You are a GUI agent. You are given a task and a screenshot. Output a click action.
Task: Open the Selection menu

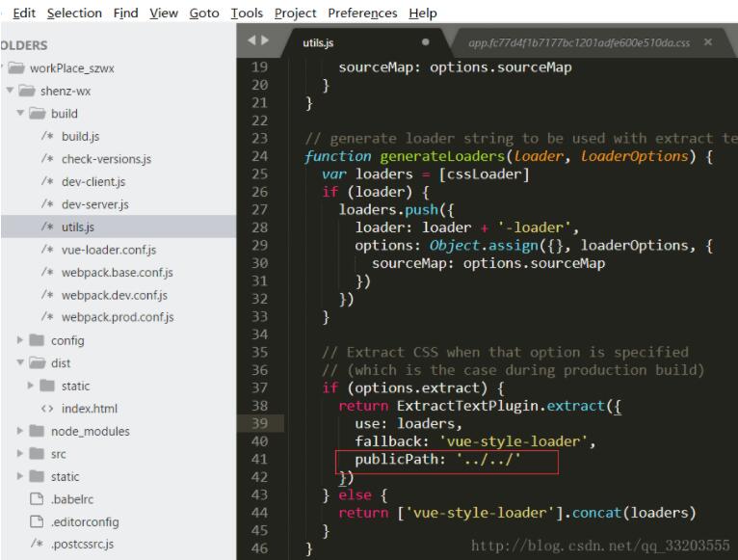74,13
